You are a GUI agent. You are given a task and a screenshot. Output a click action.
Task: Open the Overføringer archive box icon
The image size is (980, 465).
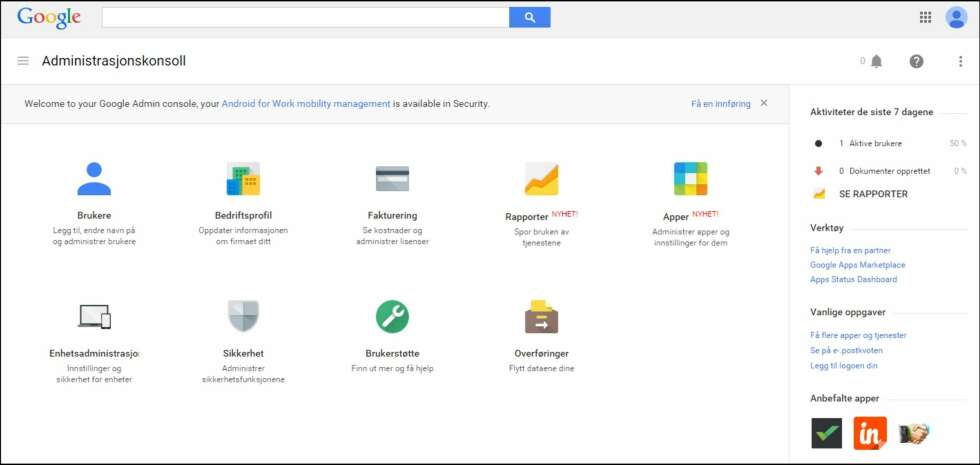541,316
